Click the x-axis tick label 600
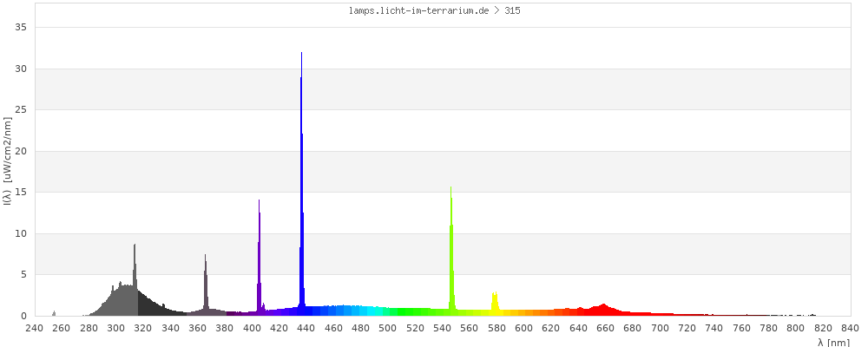 pyautogui.click(x=524, y=328)
